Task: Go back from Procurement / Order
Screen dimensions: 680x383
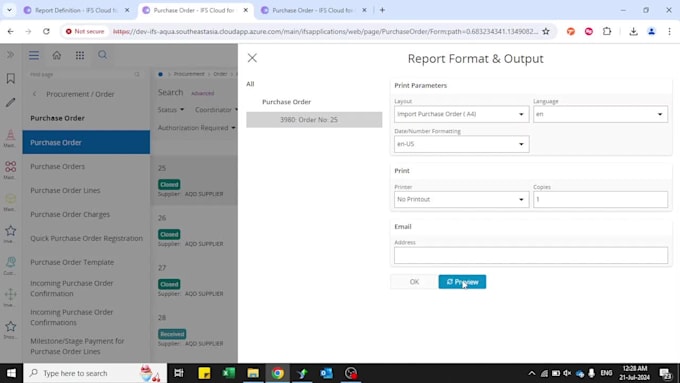Action: pos(35,94)
